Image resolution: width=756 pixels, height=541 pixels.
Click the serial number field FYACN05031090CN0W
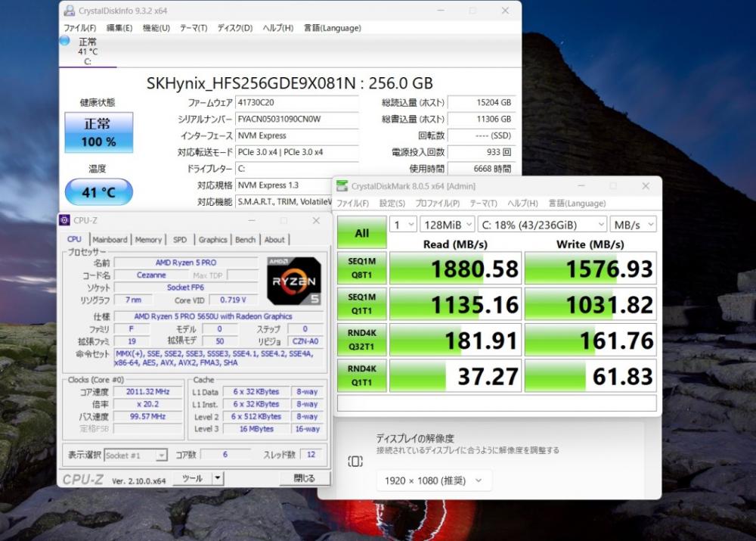click(297, 119)
